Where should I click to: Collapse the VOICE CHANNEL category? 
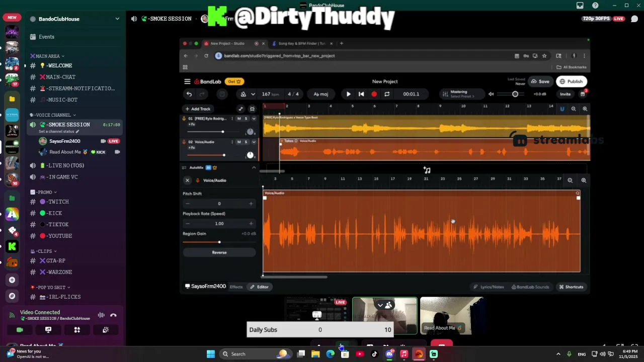point(53,115)
